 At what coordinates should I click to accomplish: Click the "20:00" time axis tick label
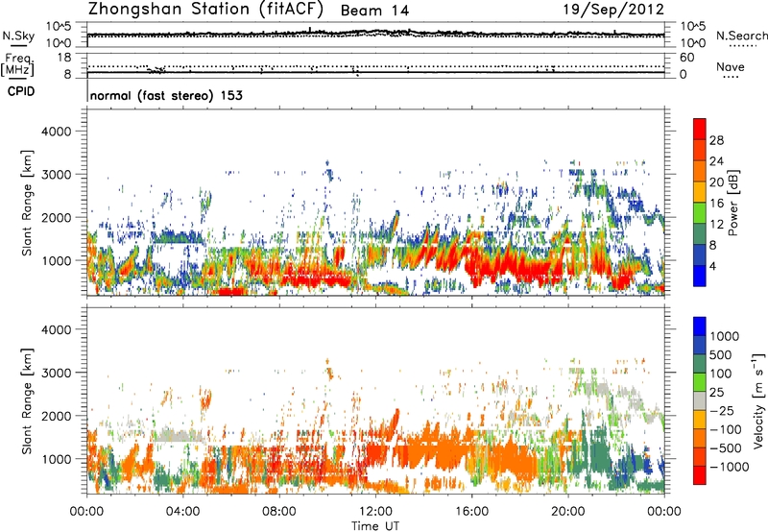click(x=567, y=512)
